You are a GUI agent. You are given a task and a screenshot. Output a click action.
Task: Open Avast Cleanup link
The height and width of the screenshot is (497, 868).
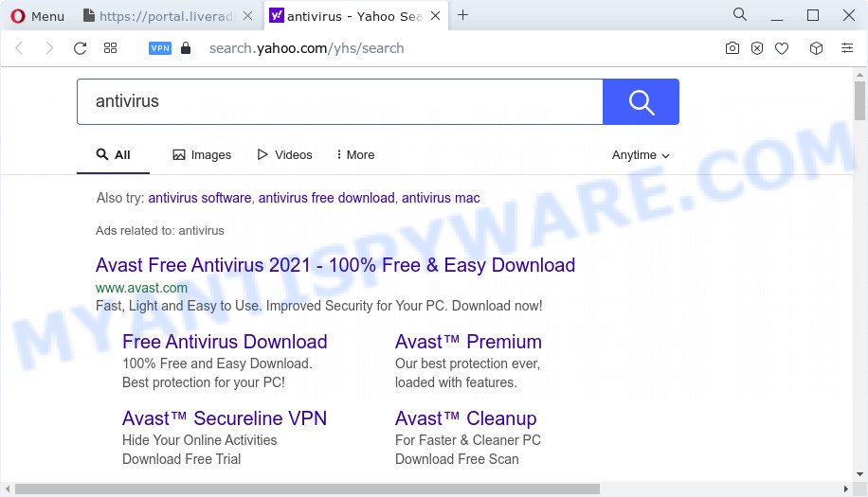coord(466,418)
